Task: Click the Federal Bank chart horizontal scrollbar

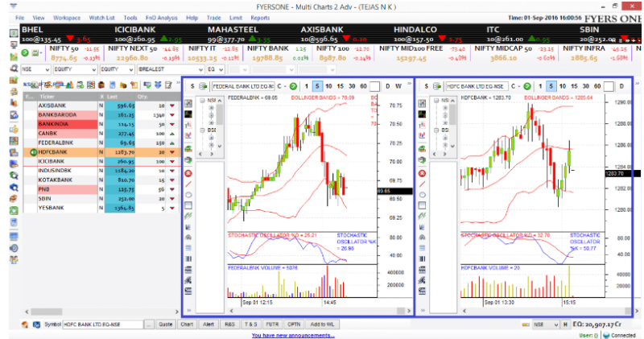Action: point(320,311)
